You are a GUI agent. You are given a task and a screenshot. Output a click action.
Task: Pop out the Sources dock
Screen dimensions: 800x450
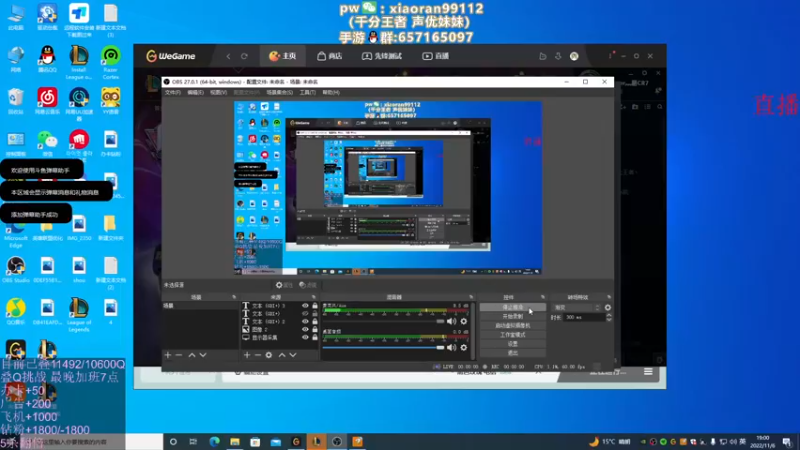313,297
